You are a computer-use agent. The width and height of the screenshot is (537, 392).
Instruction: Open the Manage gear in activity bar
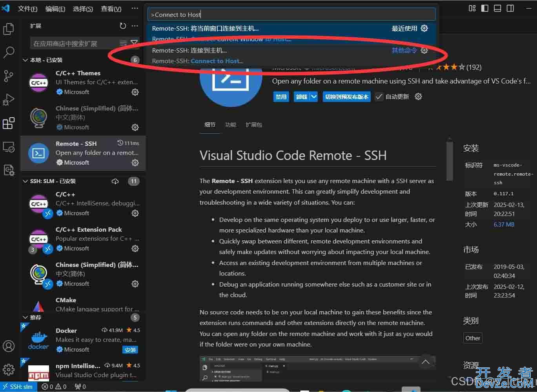(x=9, y=369)
